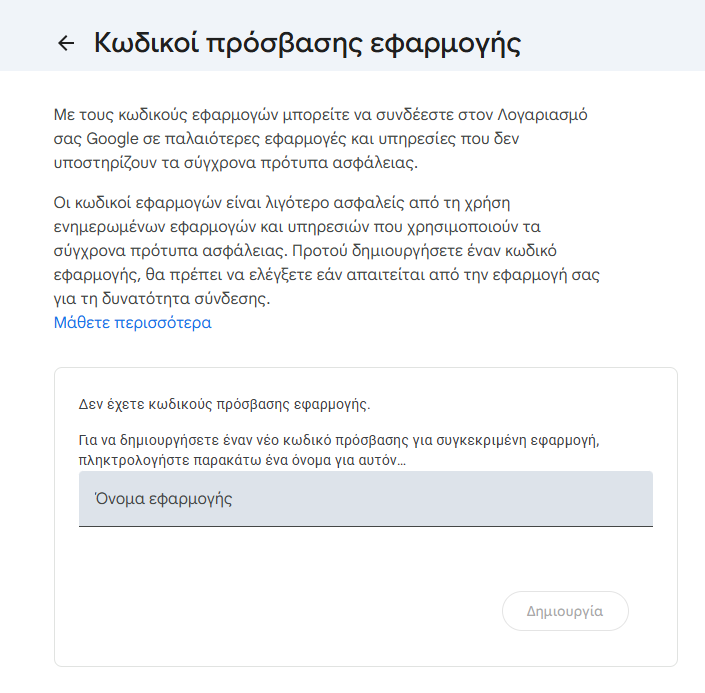
Task: Click the empty card area left of "Δημιουργία"
Action: tap(280, 610)
